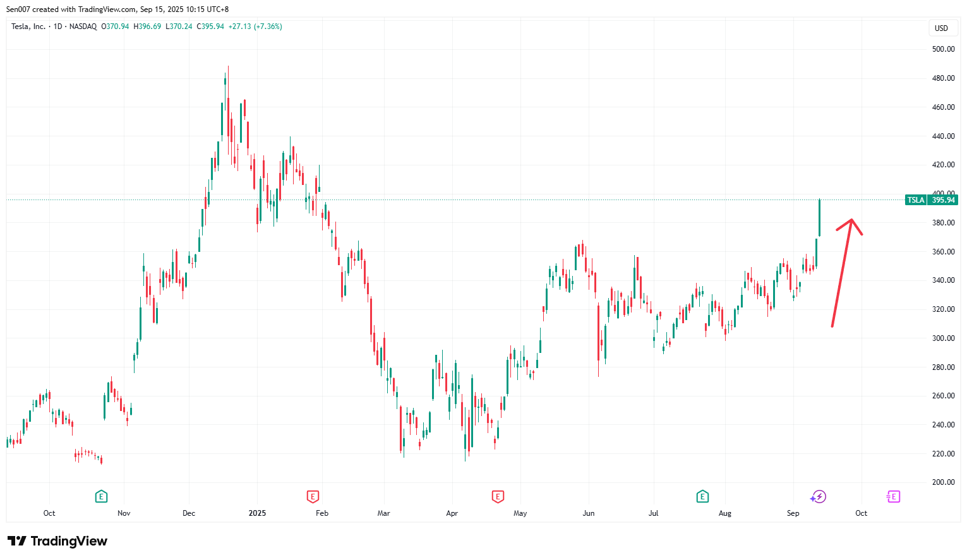Click the 460.00 price axis label
This screenshot has width=967, height=560.
point(944,107)
